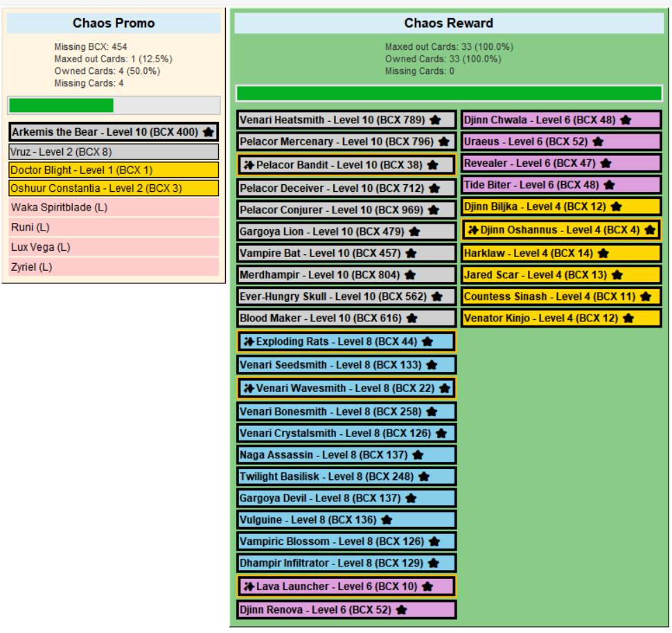
Task: Select the missing Waka Spiritblade card
Action: 114,208
